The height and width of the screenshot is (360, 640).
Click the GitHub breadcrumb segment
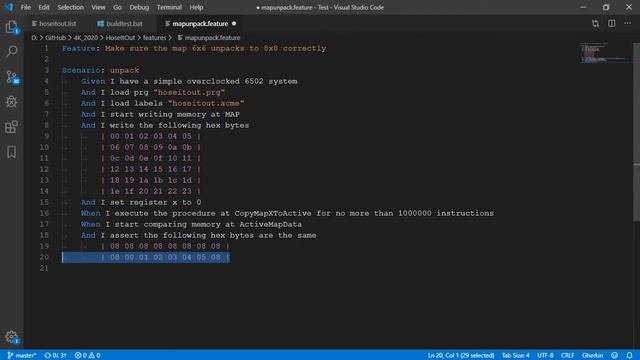[55, 38]
